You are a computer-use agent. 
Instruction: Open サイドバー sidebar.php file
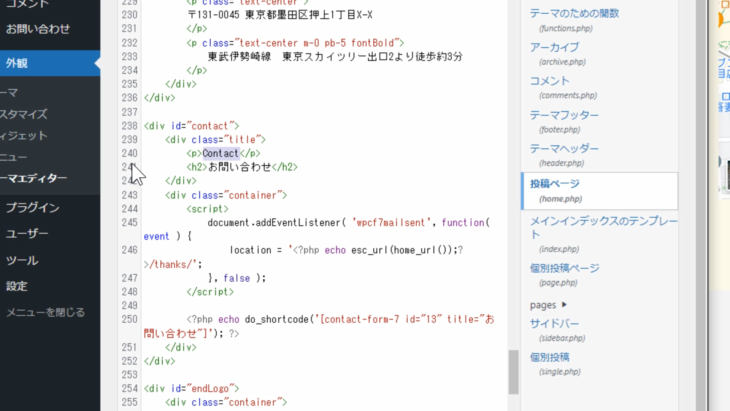coord(554,323)
